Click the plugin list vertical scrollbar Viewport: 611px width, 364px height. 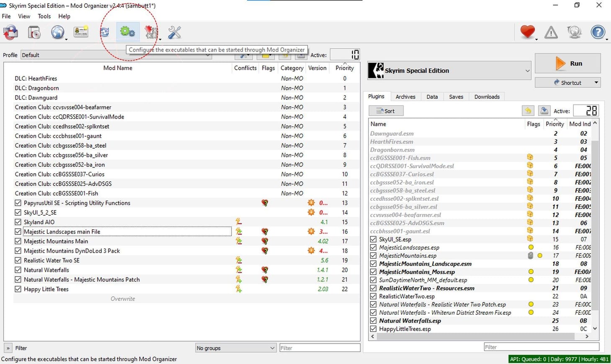[x=595, y=226]
